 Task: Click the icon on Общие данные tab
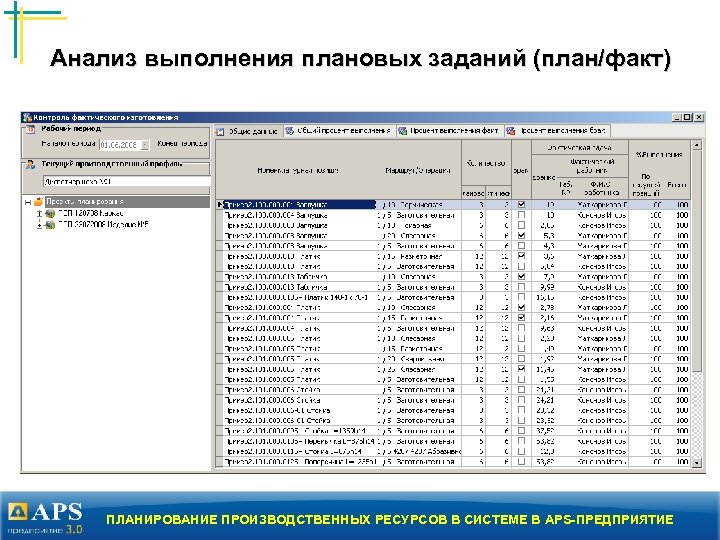[x=220, y=132]
